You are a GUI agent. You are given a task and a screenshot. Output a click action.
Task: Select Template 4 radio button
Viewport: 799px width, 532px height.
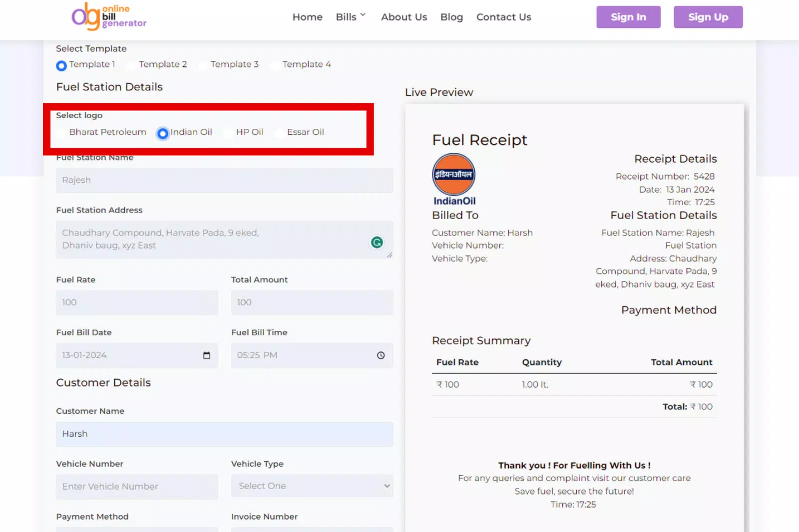[x=275, y=65]
